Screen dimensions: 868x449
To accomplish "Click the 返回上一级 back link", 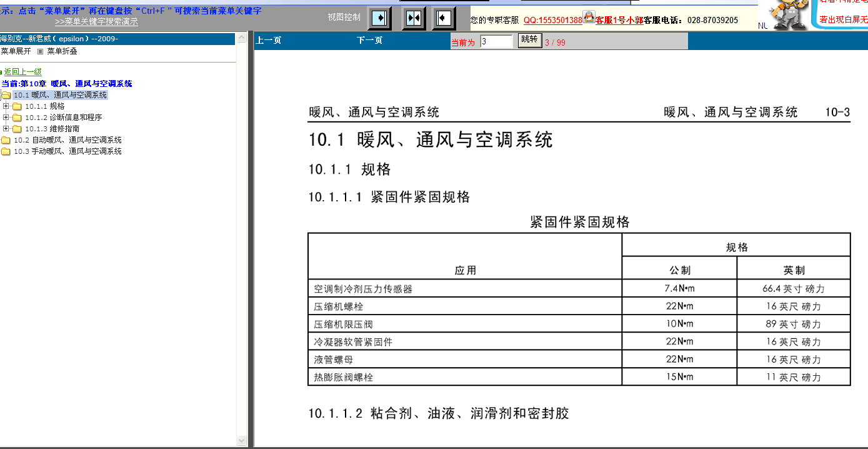I will tap(22, 72).
